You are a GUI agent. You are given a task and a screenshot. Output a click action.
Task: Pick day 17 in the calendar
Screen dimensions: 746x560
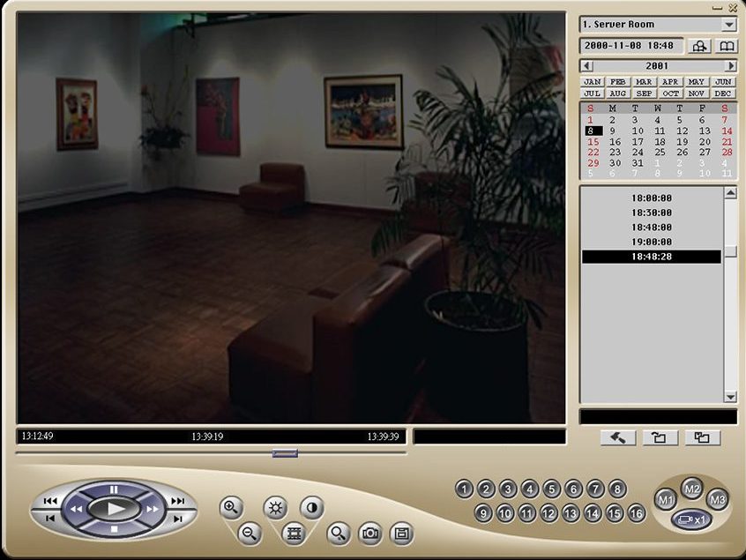click(638, 141)
